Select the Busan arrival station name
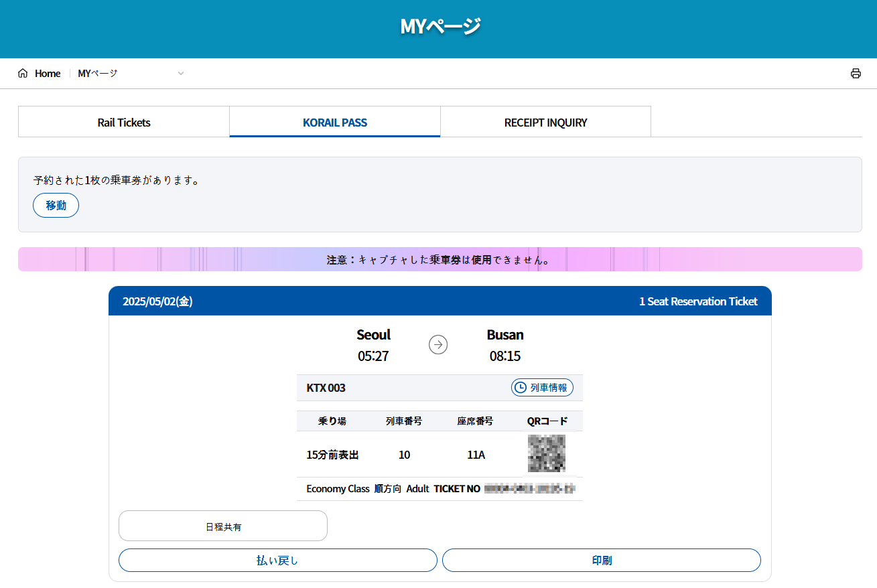Screen dimensions: 877x588 (x=505, y=335)
